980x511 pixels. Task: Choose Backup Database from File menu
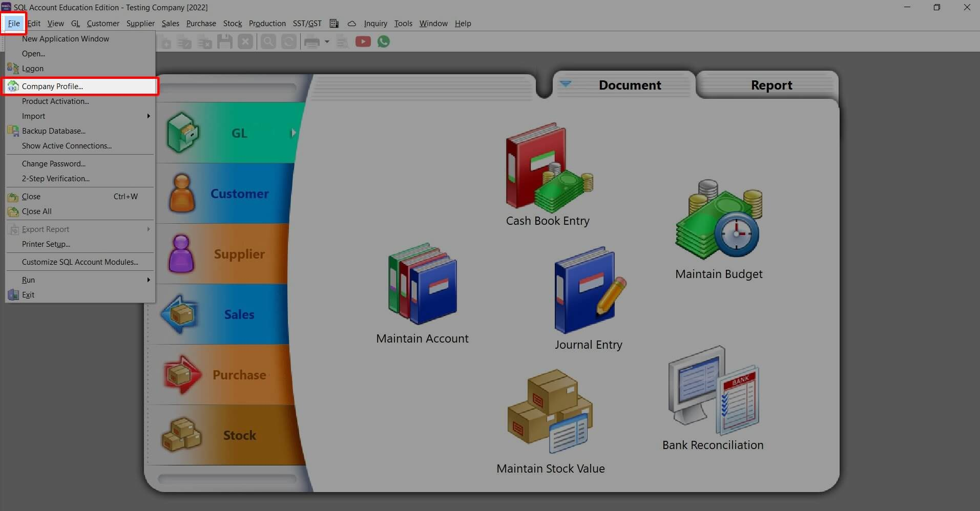[80, 131]
